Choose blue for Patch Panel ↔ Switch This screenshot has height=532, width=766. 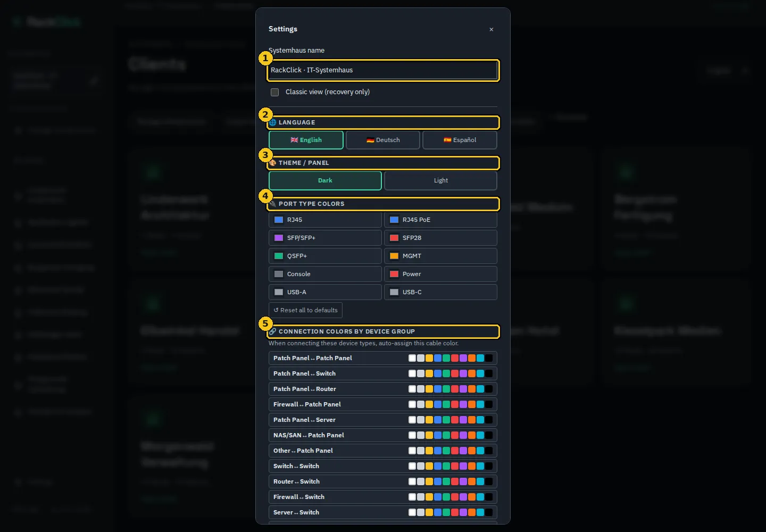[438, 373]
